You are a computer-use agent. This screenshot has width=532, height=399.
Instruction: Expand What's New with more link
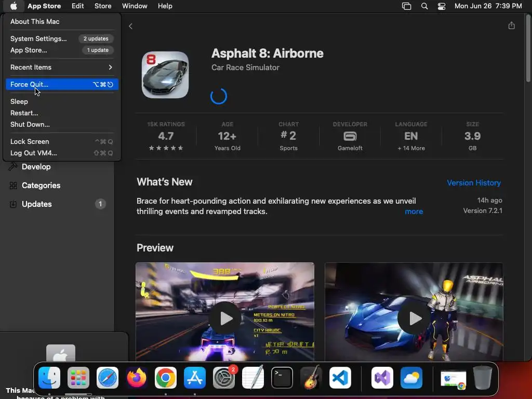(414, 211)
